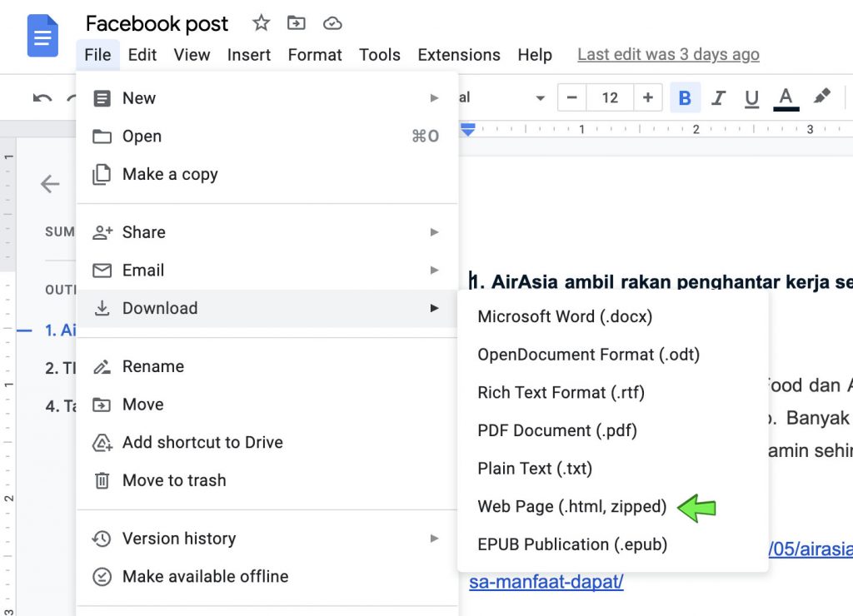Click the Open folder icon

(x=102, y=137)
